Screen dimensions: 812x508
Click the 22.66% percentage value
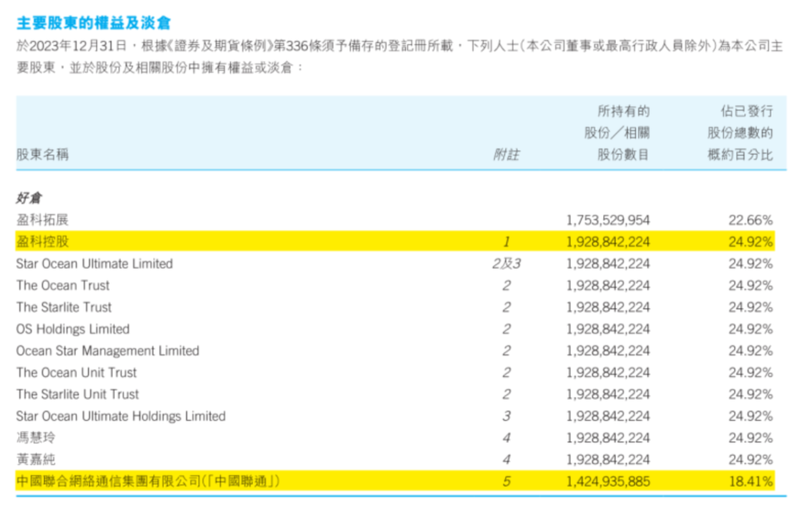[750, 220]
